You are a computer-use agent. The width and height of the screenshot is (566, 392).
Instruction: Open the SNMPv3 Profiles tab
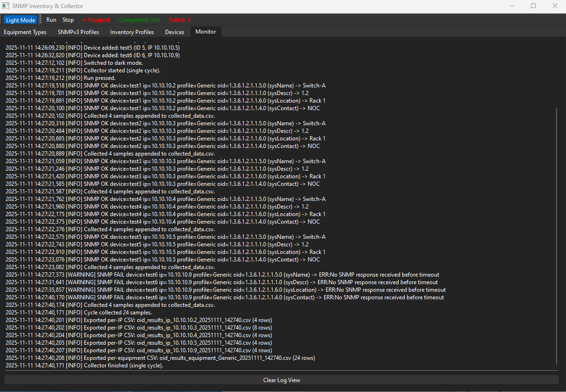coord(78,32)
